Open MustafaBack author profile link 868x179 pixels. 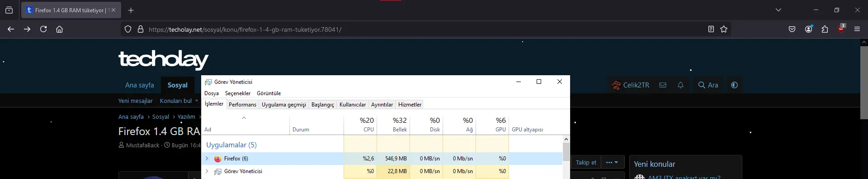tap(143, 145)
